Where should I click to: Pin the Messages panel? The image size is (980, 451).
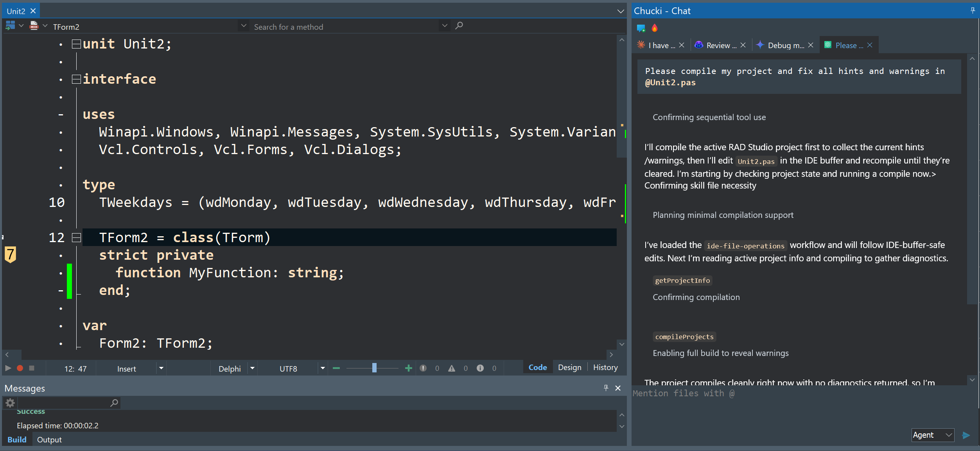(606, 388)
